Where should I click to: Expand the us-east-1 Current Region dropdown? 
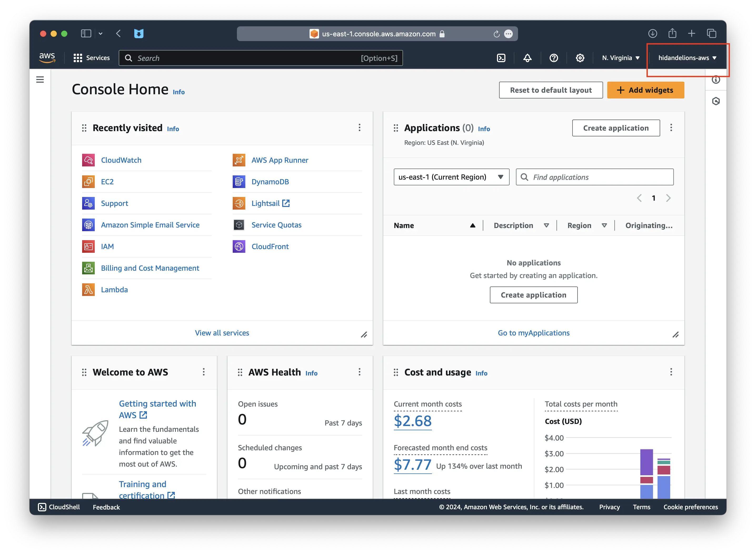[x=451, y=177]
